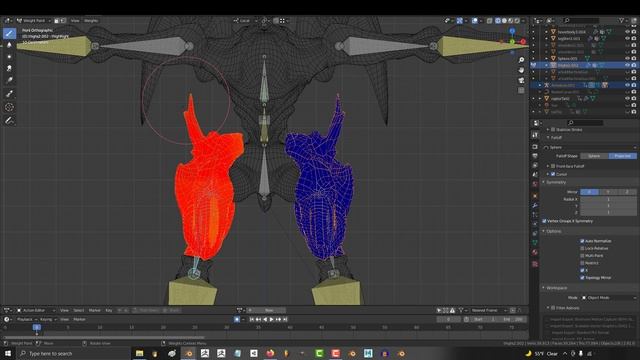Select the Sample Weight eyedropper tool

(x=9, y=94)
